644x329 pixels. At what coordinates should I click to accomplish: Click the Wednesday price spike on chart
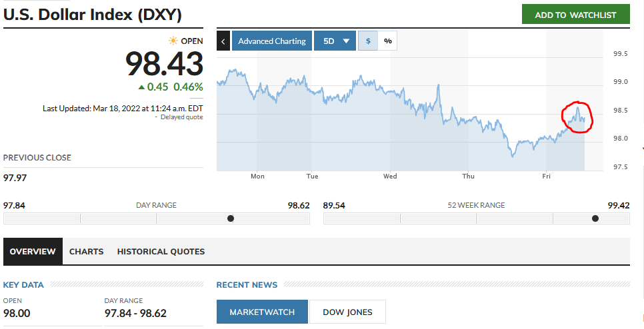point(439,85)
